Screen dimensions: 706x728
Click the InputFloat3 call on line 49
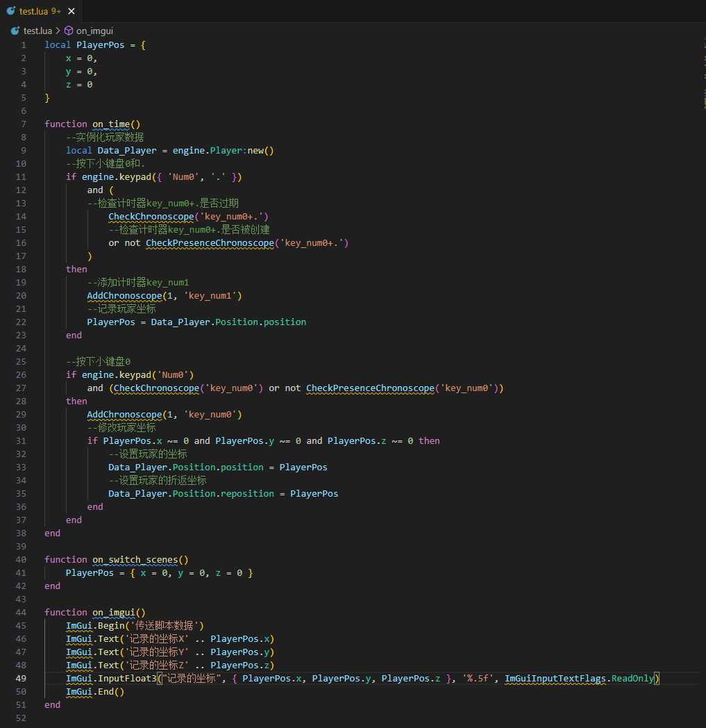(127, 678)
